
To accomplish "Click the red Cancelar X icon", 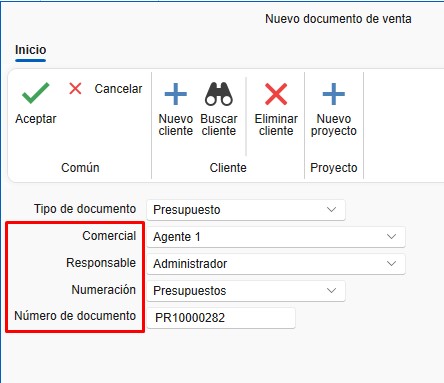I will pyautogui.click(x=75, y=89).
